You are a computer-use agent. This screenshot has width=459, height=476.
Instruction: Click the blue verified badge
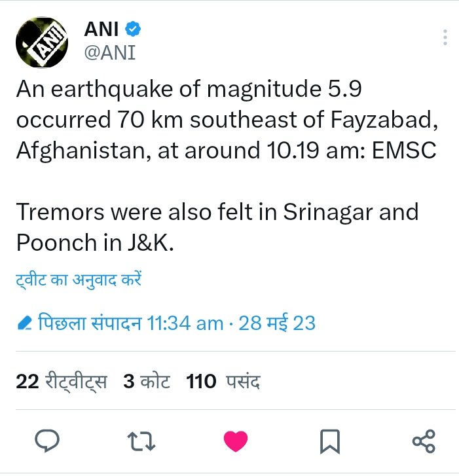132,29
